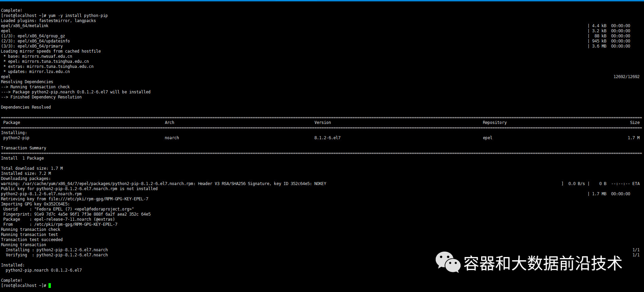Click 'Retrieving key from file:///etc/pki' line
This screenshot has width=644, height=292.
(75, 199)
